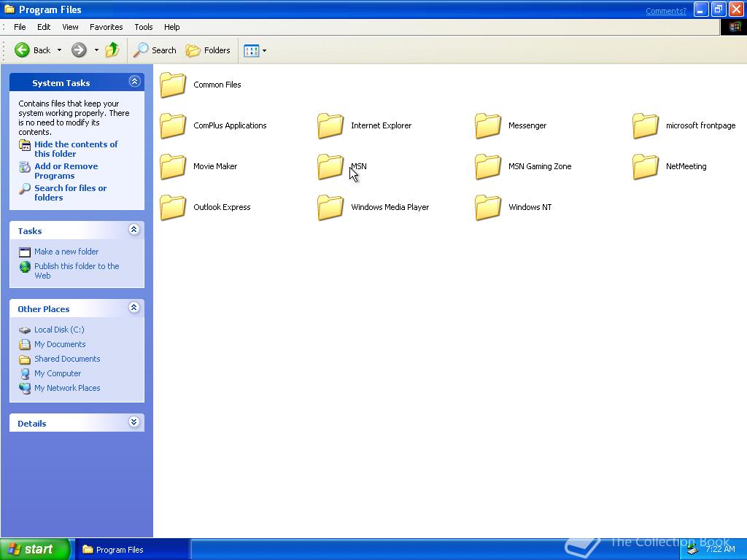Image resolution: width=747 pixels, height=560 pixels.
Task: Select the Internet Explorer folder icon
Action: tap(330, 125)
